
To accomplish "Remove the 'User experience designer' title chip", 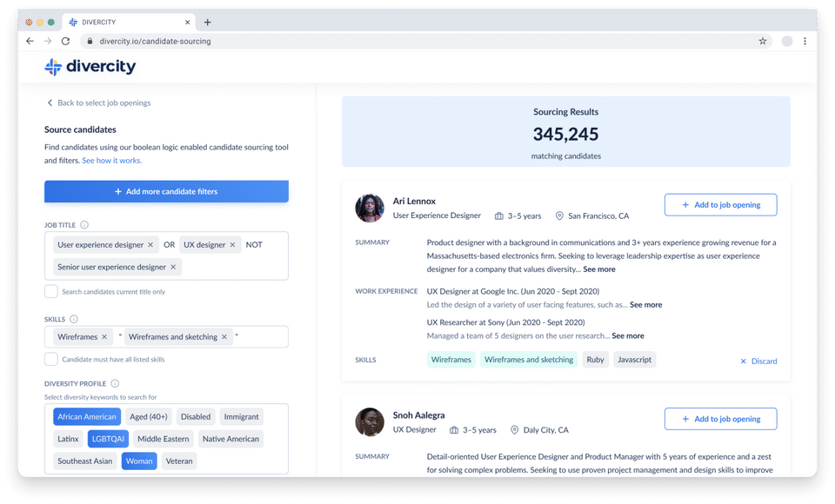I will coord(150,245).
